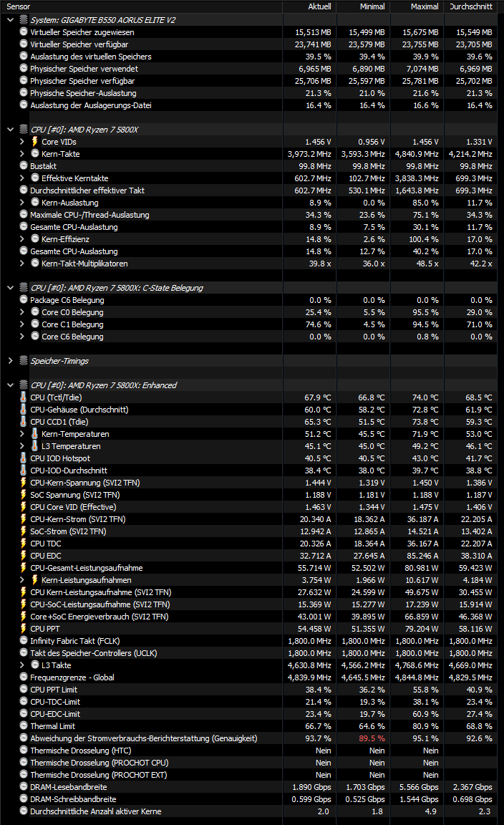Expand the L3 Temperaturen row

pyautogui.click(x=22, y=446)
